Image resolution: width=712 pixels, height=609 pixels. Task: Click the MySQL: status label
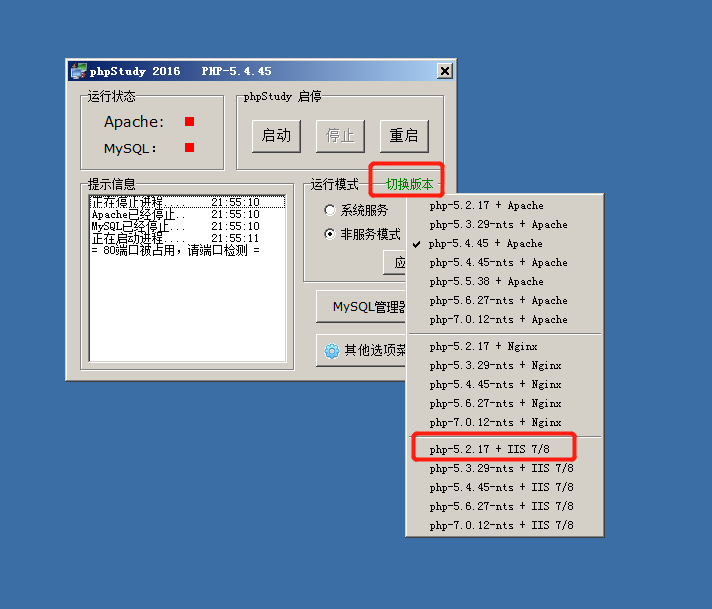tap(130, 149)
